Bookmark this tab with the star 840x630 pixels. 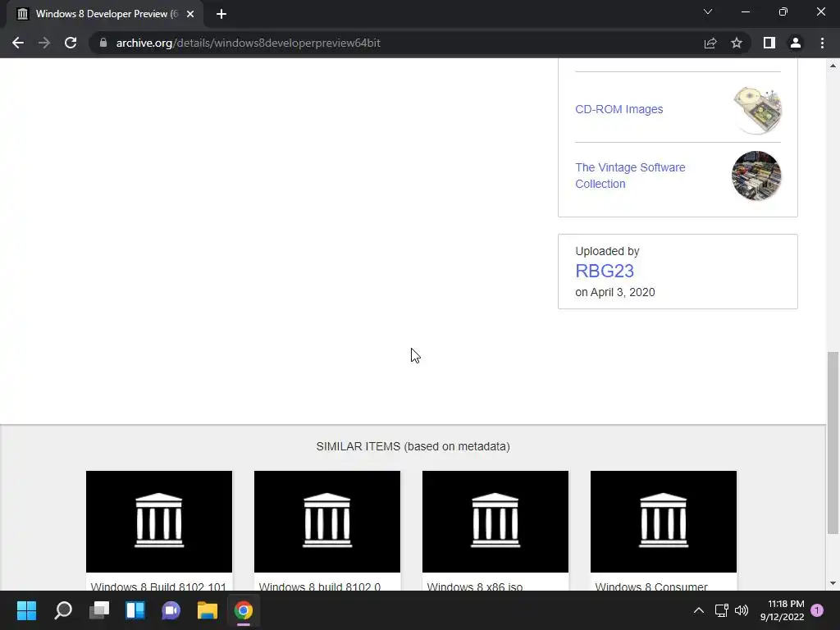pos(737,43)
